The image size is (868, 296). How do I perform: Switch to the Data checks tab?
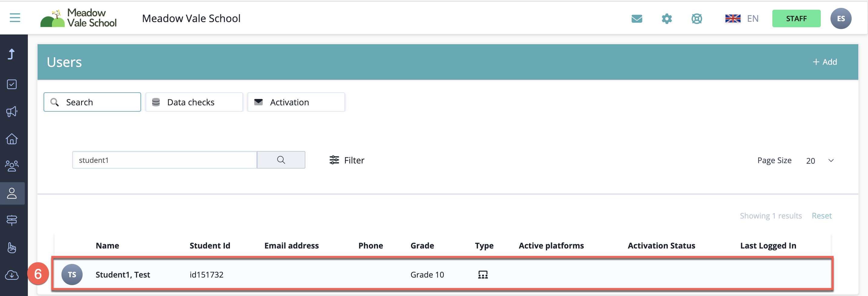[x=194, y=102]
